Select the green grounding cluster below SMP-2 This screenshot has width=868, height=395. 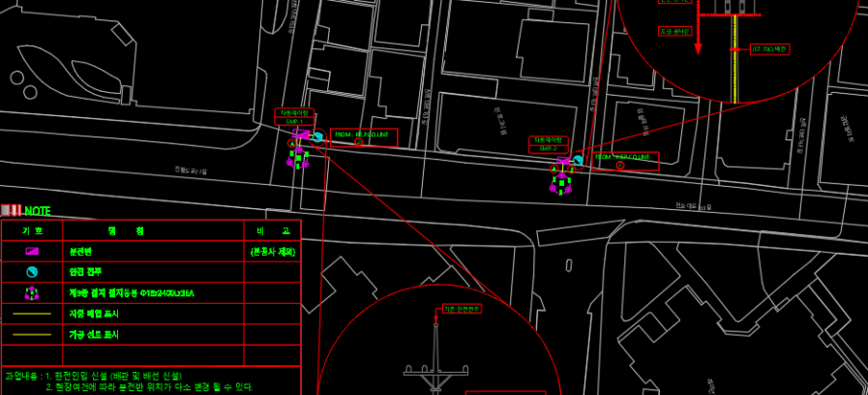pyautogui.click(x=561, y=181)
